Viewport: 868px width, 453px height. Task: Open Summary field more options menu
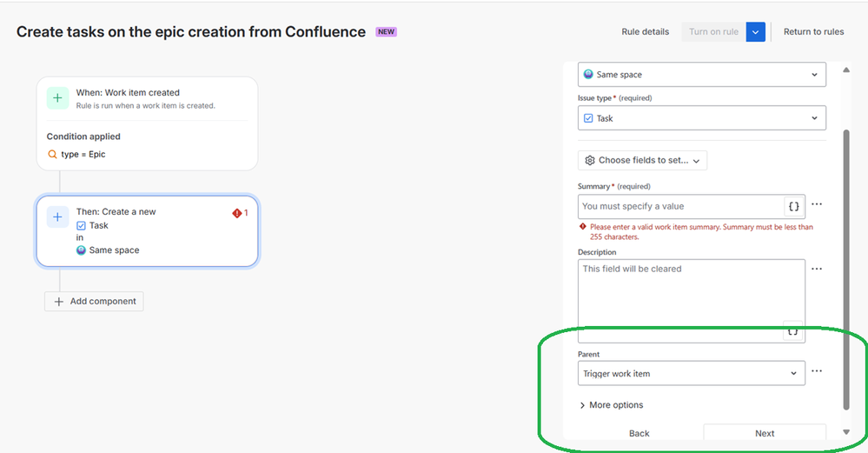point(817,205)
